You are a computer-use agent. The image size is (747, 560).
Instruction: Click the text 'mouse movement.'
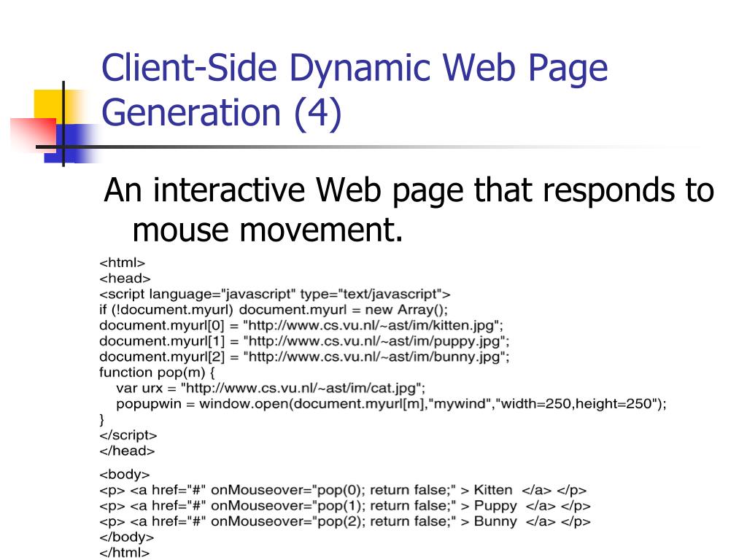(268, 230)
